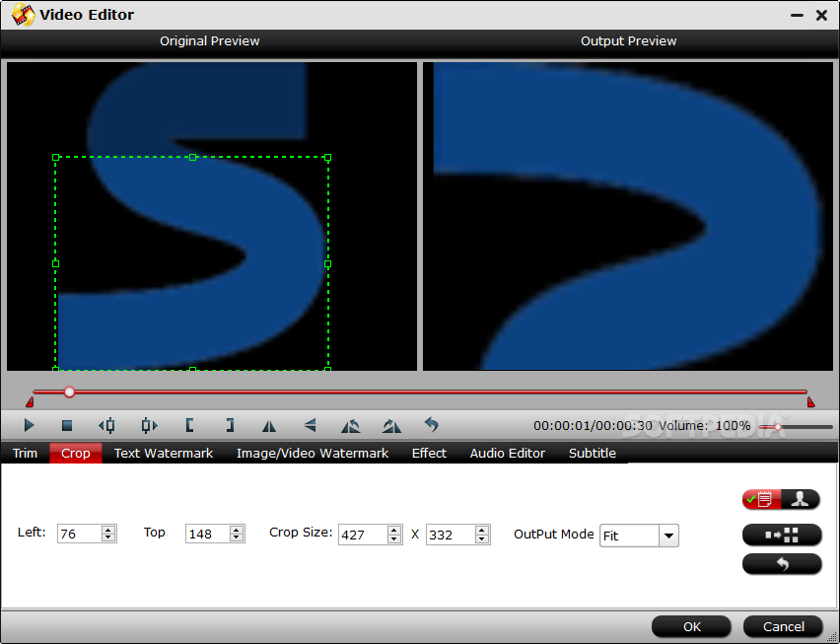Rotate video clockwise

(391, 425)
